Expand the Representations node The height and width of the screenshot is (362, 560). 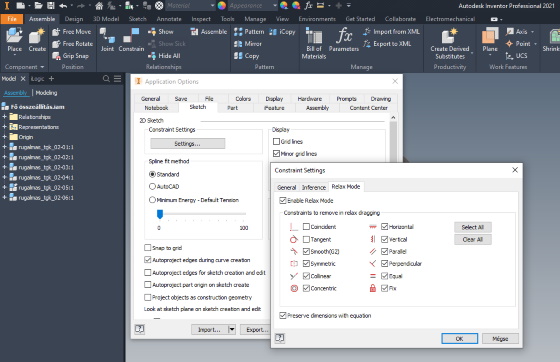point(4,127)
